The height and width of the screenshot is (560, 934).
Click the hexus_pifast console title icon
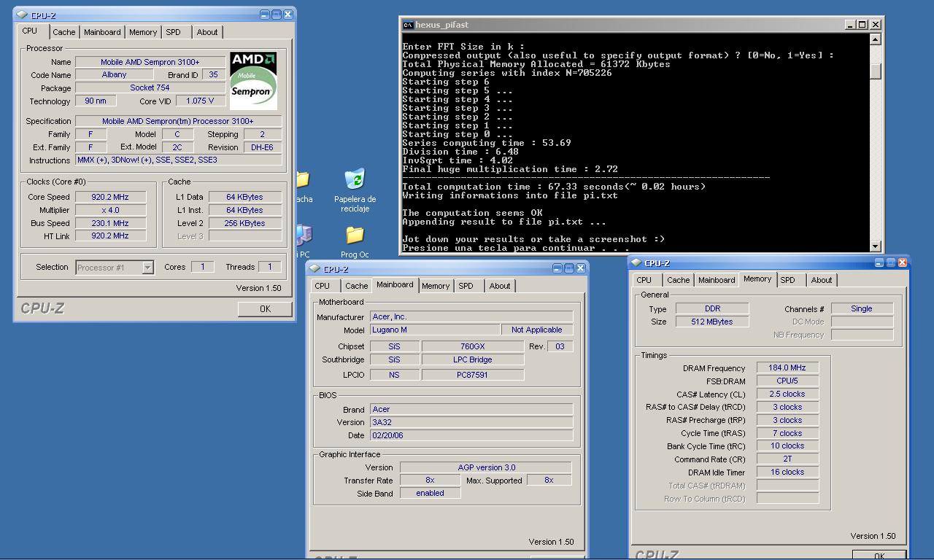408,24
